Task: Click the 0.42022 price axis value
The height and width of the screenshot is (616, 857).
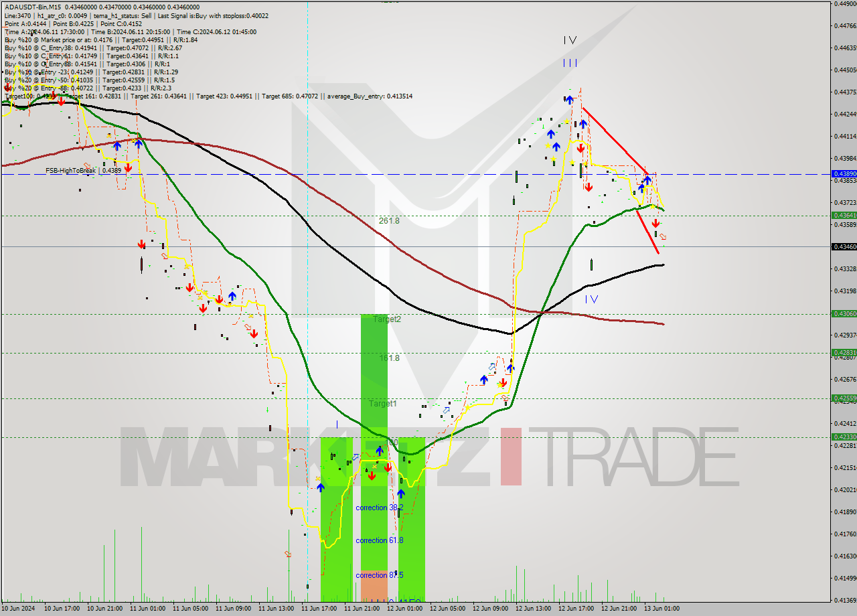Action: 845,489
